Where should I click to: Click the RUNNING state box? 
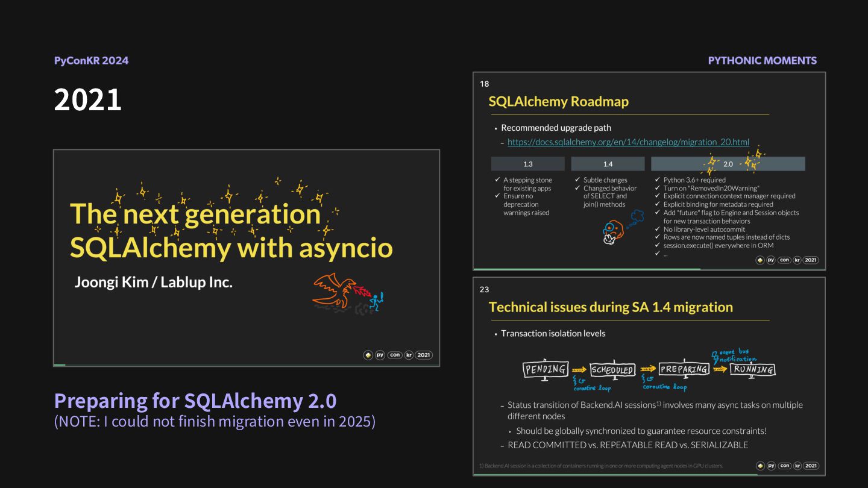pos(752,369)
